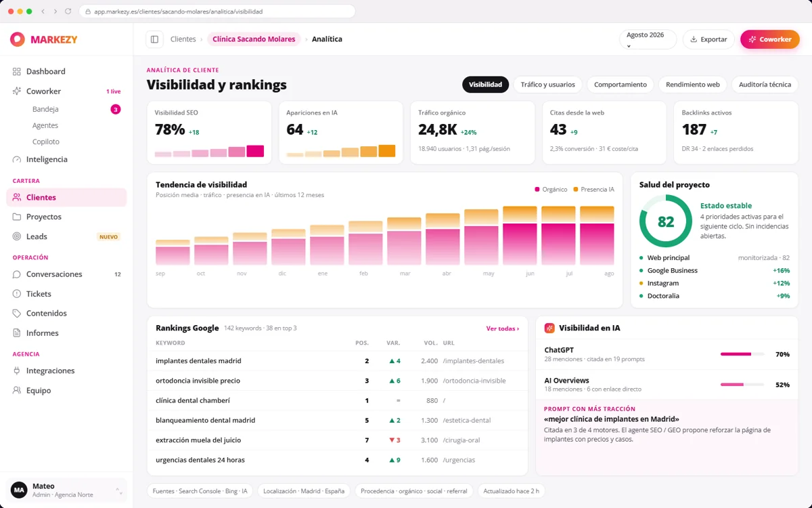Select the ortodoncia invisible precio keyword
The image size is (812, 508).
[x=337, y=381]
